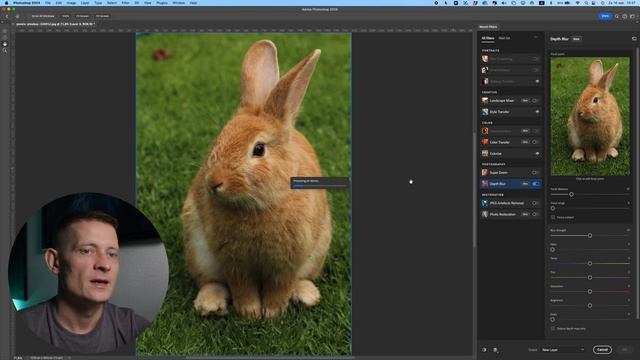This screenshot has width=640, height=360.
Task: Open the Layer menu
Action: [x=85, y=3]
